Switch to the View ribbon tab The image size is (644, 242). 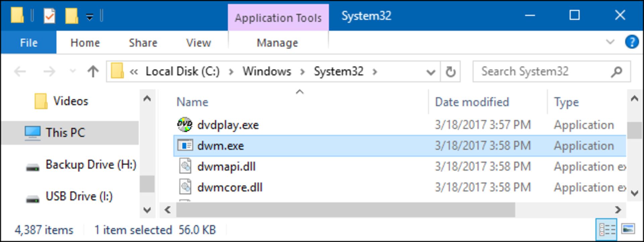[198, 43]
